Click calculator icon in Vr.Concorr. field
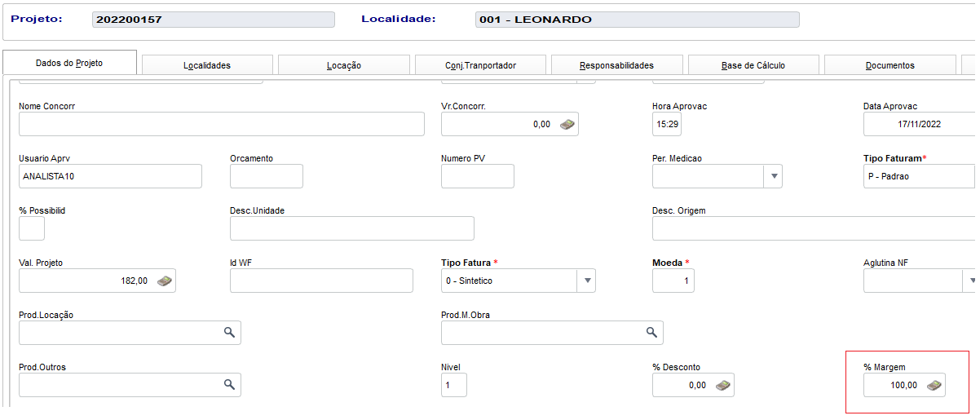The height and width of the screenshot is (420, 980). pos(567,125)
